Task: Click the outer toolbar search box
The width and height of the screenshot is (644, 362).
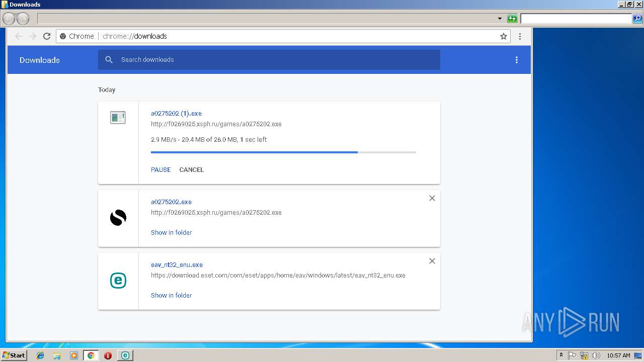Action: coord(576,19)
